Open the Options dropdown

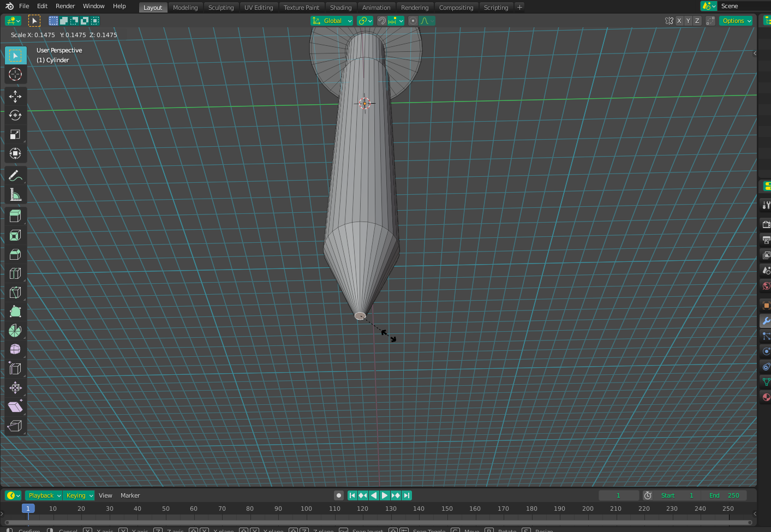tap(736, 21)
